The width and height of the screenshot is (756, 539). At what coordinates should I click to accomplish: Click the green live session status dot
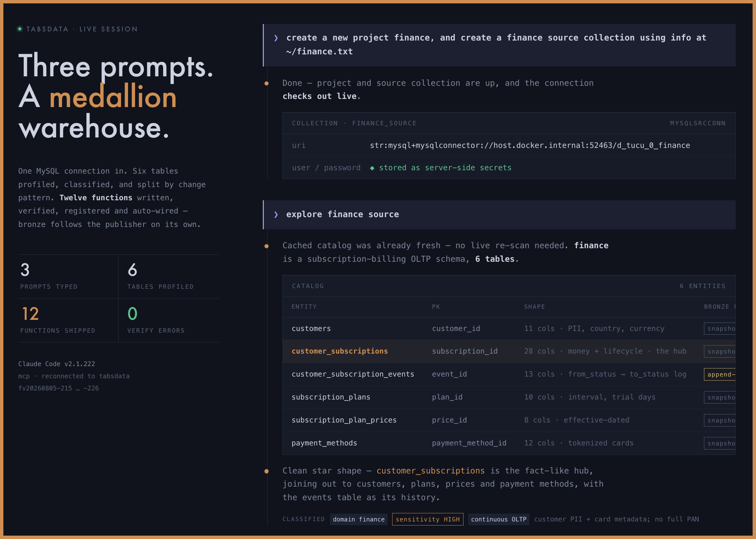tap(20, 29)
